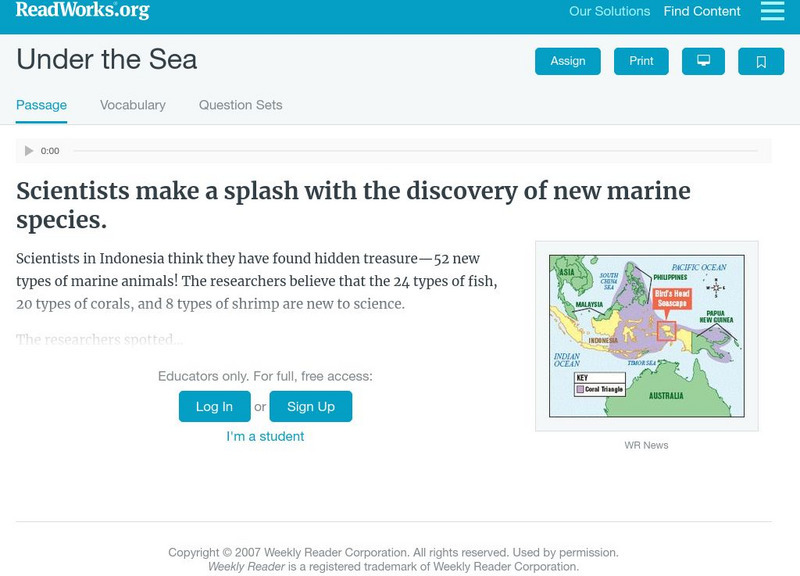The image size is (800, 576).
Task: Bookmark this passage with the bookmark icon
Action: (760, 62)
